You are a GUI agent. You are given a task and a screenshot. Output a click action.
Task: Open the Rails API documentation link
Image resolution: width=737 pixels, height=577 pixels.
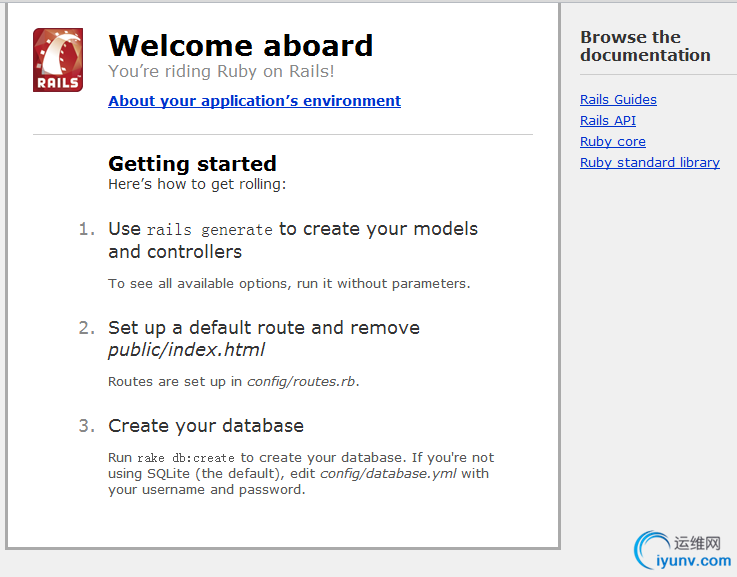tap(608, 121)
